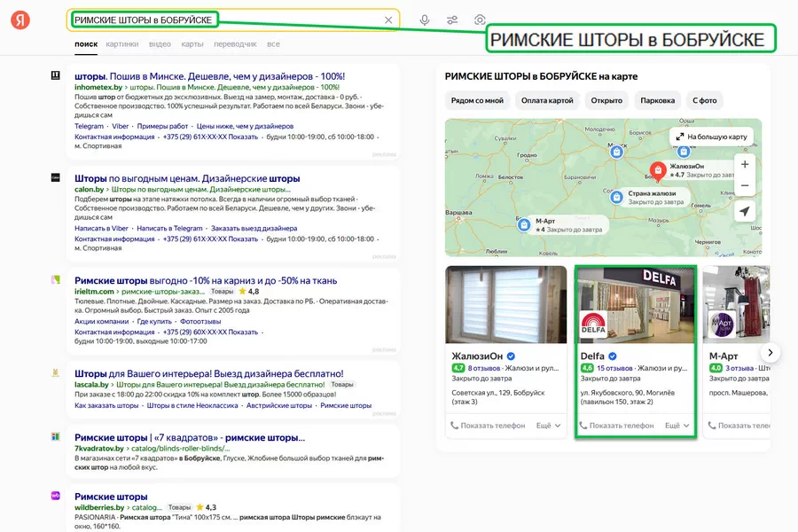Click the 7kvadratov.by favicon
798x532 pixels.
pos(56,437)
